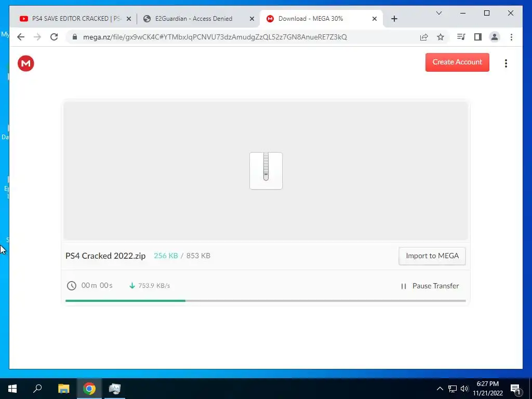
Task: View site information lock icon
Action: click(75, 37)
